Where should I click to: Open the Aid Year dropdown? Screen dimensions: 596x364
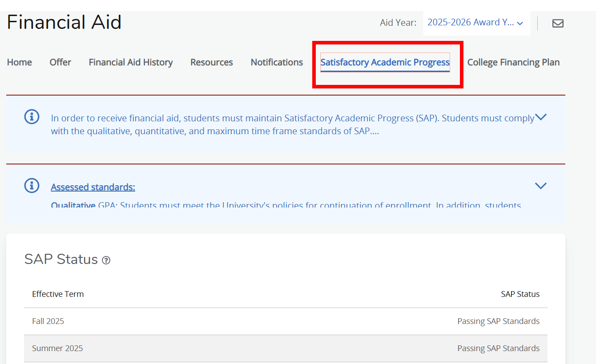click(474, 22)
